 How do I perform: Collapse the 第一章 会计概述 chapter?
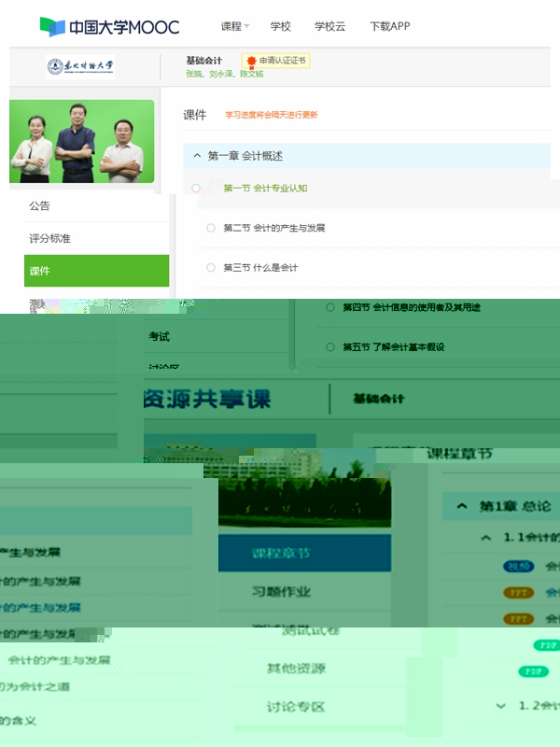[197, 156]
